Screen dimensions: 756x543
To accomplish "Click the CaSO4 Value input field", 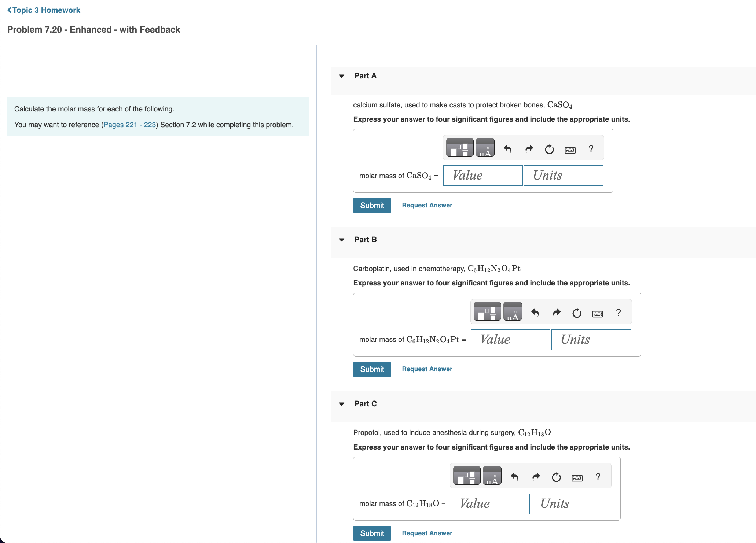I will click(482, 176).
